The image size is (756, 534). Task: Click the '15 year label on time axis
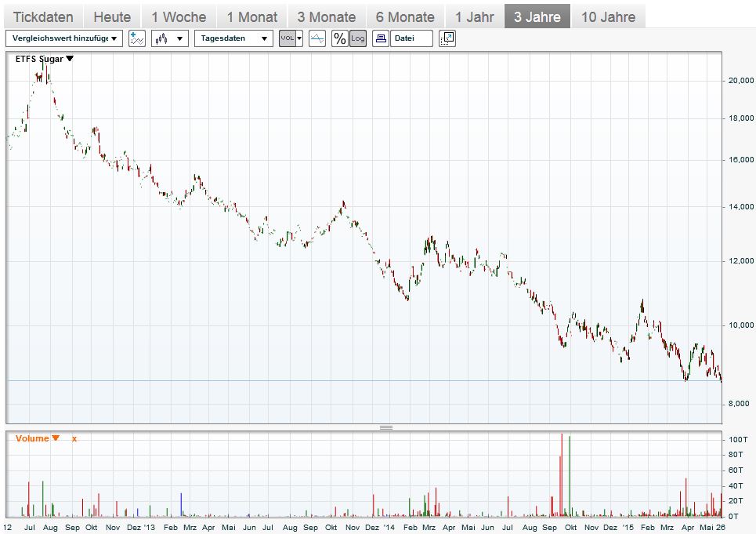click(629, 527)
